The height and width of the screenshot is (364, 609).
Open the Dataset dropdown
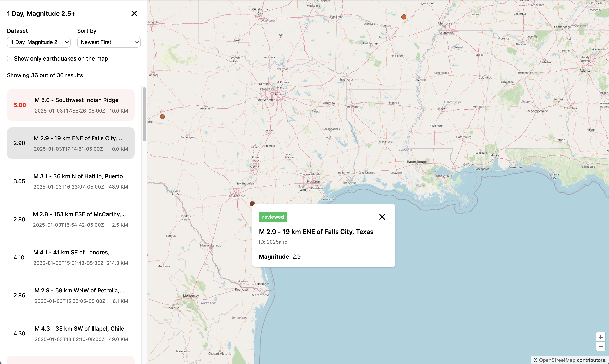point(39,42)
